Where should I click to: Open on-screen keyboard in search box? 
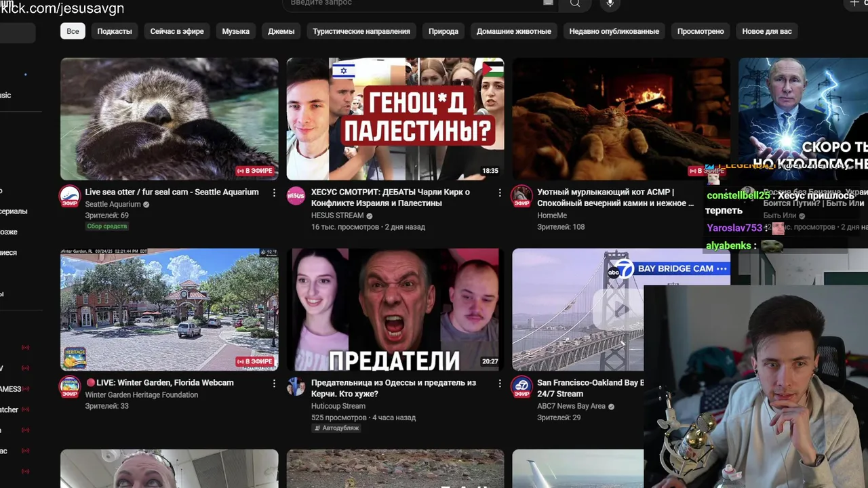point(548,3)
